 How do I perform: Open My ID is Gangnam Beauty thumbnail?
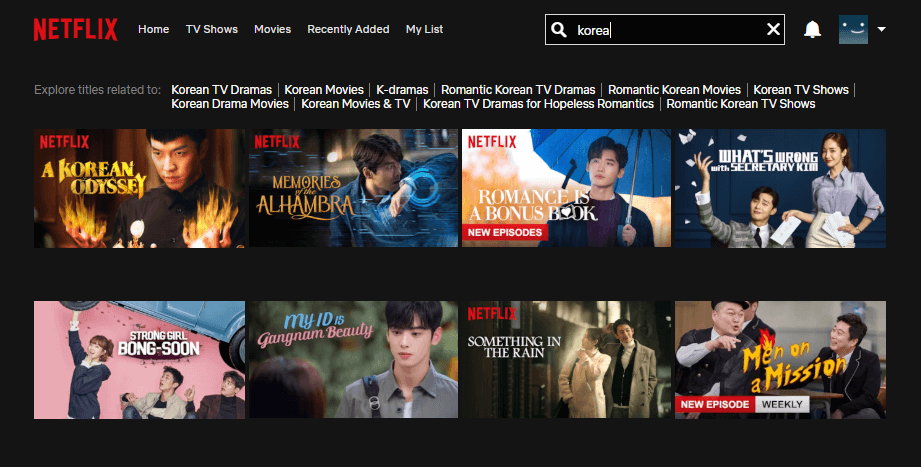coord(353,360)
